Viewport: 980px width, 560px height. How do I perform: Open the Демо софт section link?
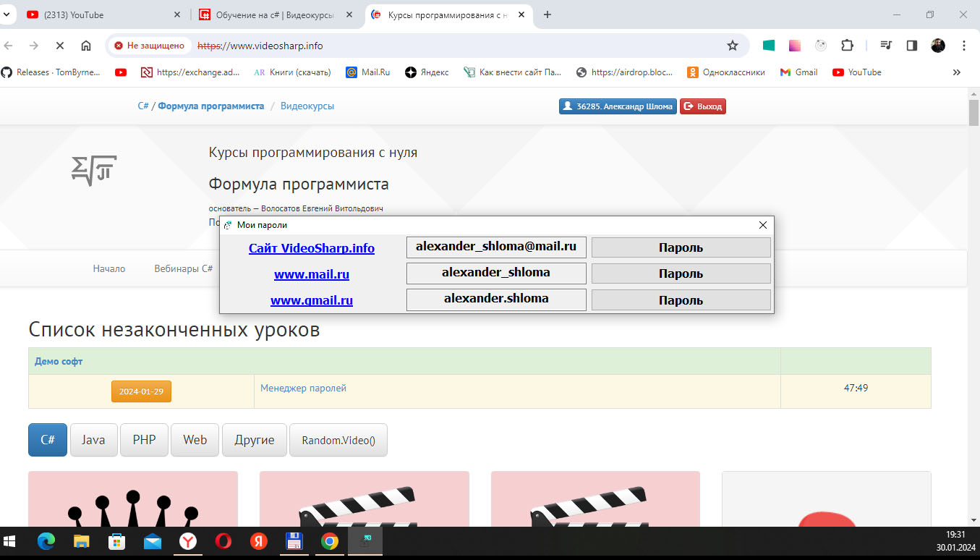click(x=59, y=361)
